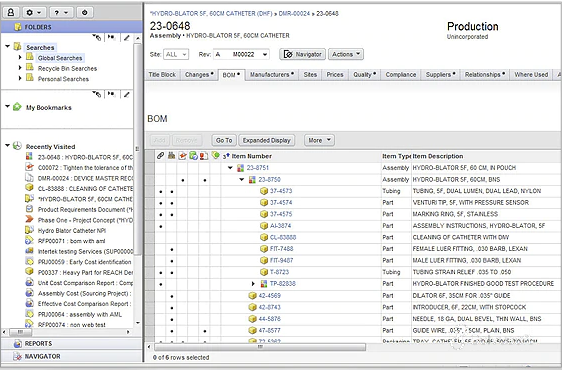This screenshot has width=562, height=370.
Task: Click the Navigator button icon
Action: (288, 54)
